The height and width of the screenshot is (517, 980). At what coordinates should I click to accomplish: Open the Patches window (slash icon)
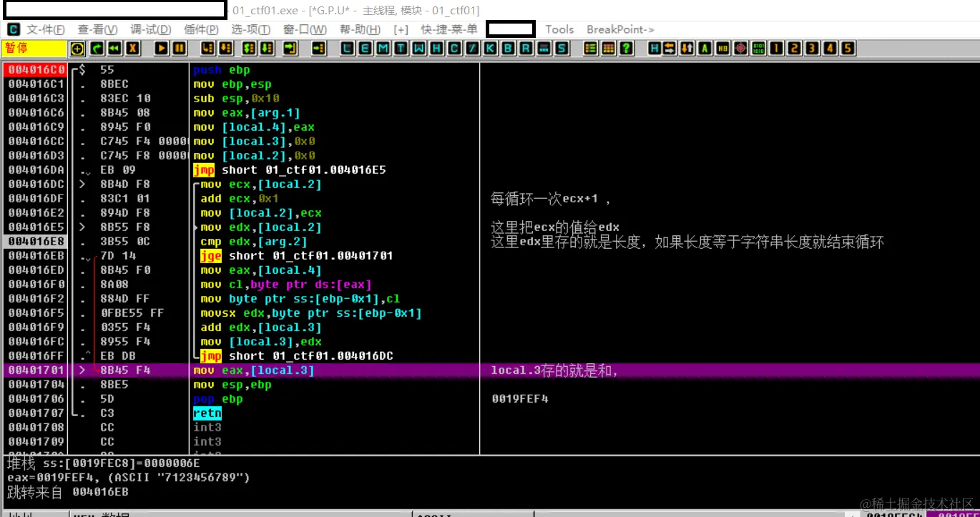[x=473, y=49]
